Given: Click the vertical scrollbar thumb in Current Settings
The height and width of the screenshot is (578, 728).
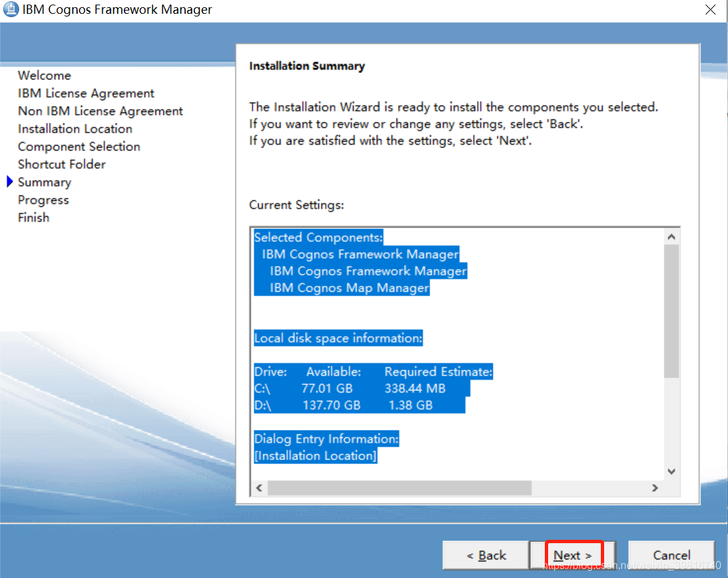Looking at the screenshot, I should tap(671, 311).
